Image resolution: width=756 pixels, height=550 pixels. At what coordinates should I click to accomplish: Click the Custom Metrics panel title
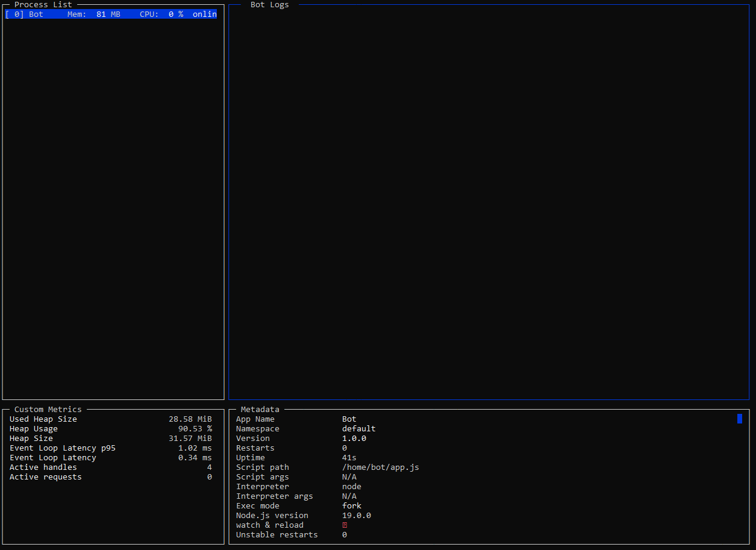(x=47, y=409)
